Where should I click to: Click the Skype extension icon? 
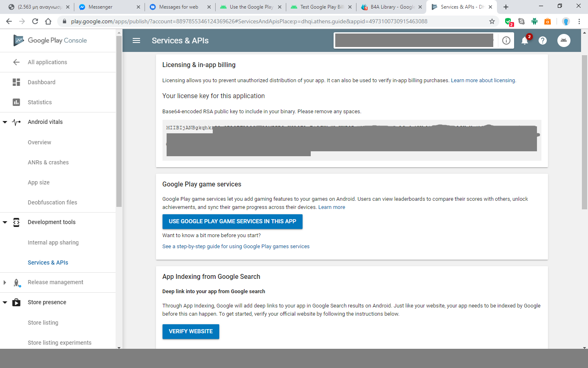(x=521, y=21)
